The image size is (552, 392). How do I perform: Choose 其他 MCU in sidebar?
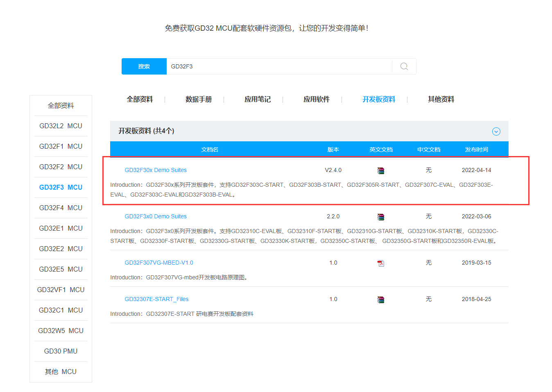(61, 372)
